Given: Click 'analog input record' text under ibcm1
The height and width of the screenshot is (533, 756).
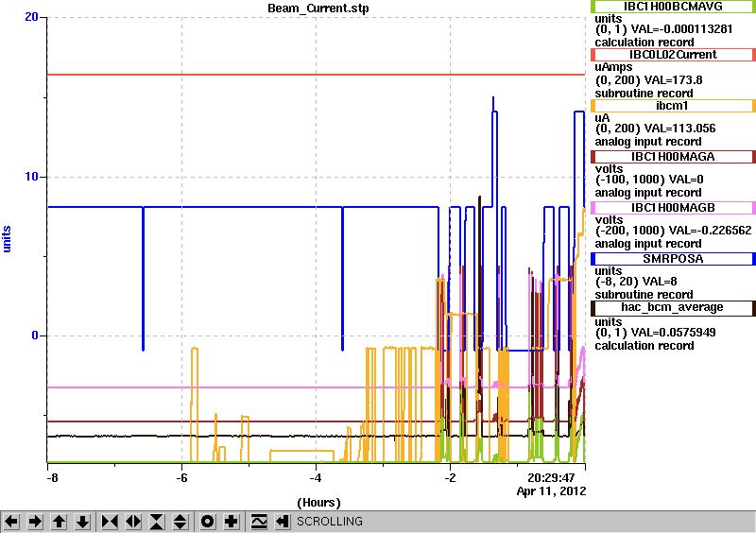Looking at the screenshot, I should click(x=648, y=142).
